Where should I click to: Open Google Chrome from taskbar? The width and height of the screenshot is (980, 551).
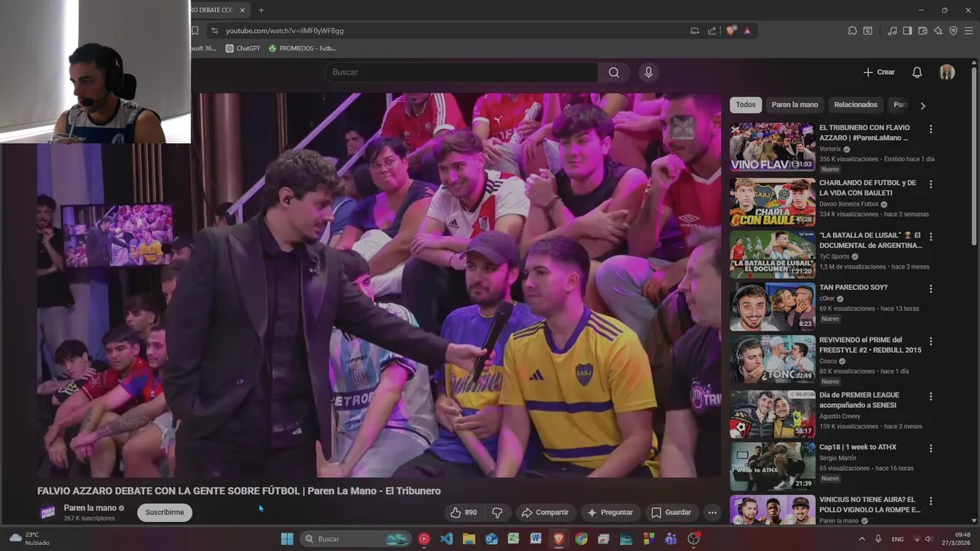tap(581, 539)
